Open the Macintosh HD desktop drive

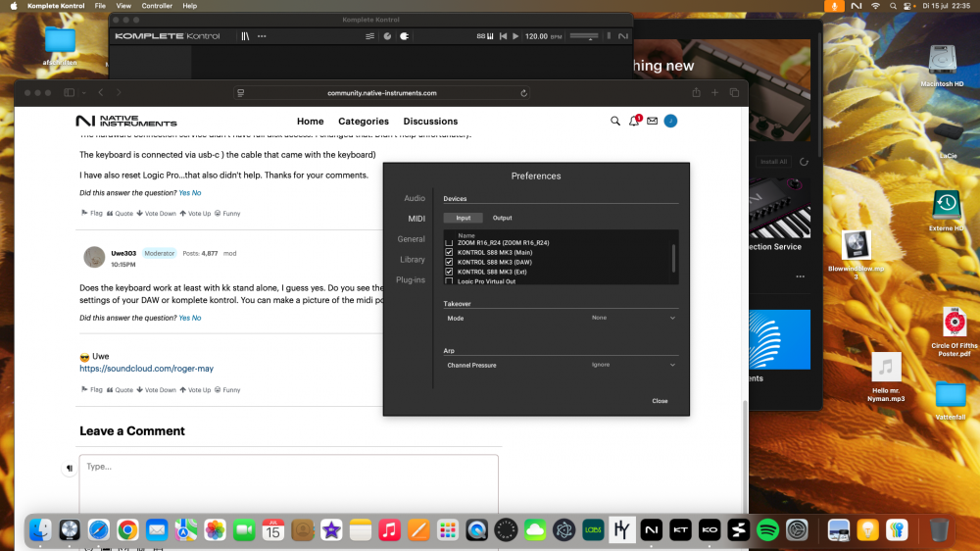coord(942,66)
